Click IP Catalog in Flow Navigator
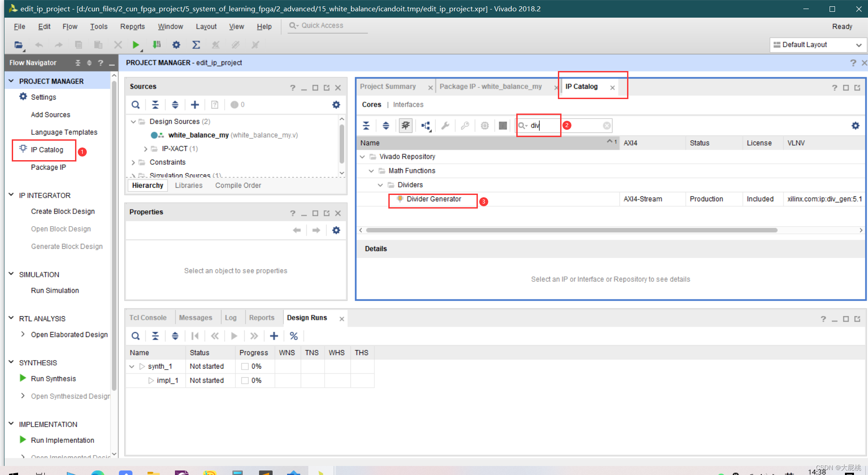 [x=47, y=150]
